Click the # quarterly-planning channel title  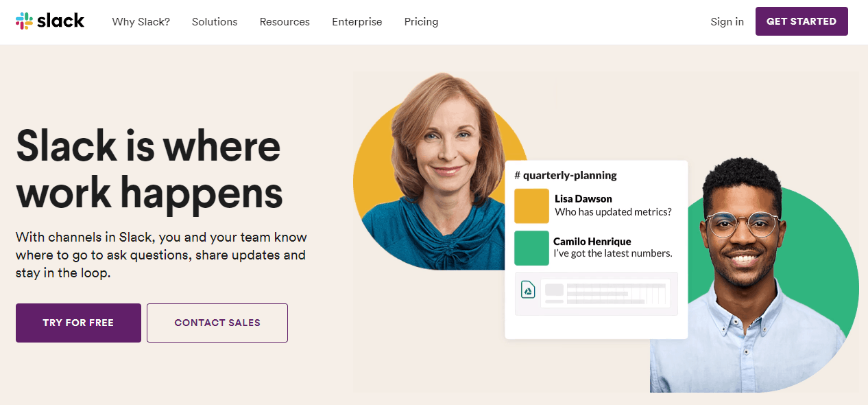tap(566, 175)
